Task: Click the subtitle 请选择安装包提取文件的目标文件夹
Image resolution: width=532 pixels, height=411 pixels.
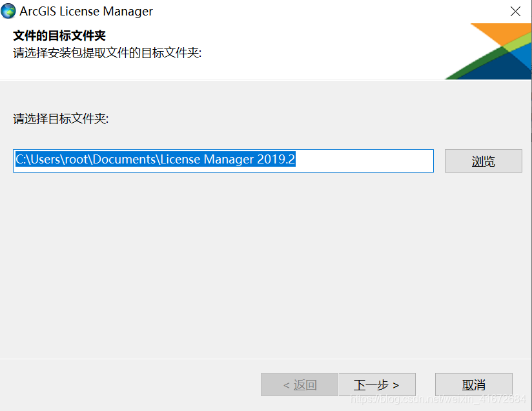Action: 107,53
